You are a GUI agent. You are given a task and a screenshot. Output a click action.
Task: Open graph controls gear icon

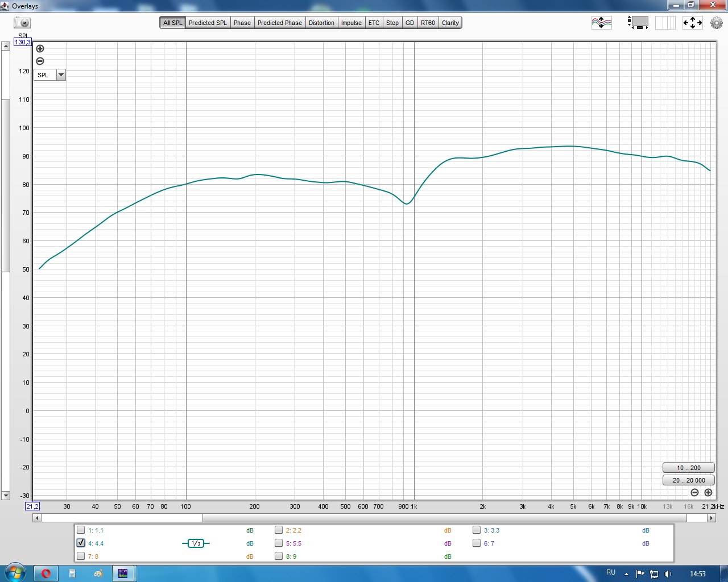click(x=716, y=23)
